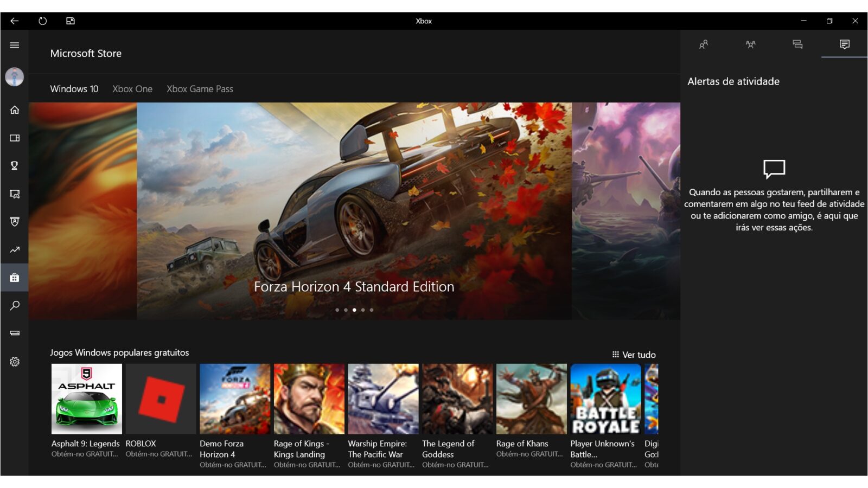
Task: Select the Windows 10 tab
Action: point(74,89)
